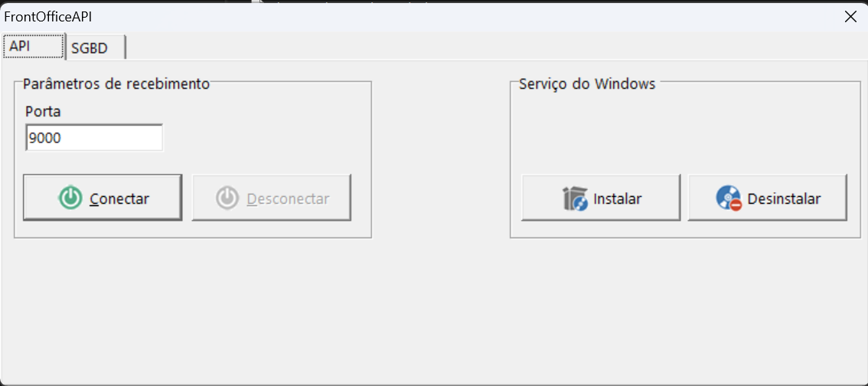868x386 pixels.
Task: Click the uninstall disc icon beside Desinstalar
Action: [729, 198]
